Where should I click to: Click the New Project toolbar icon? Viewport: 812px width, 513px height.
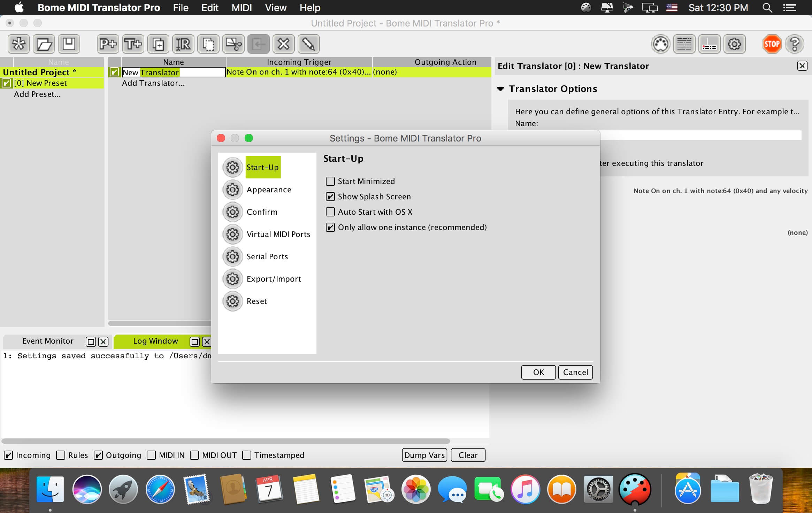[x=19, y=44]
